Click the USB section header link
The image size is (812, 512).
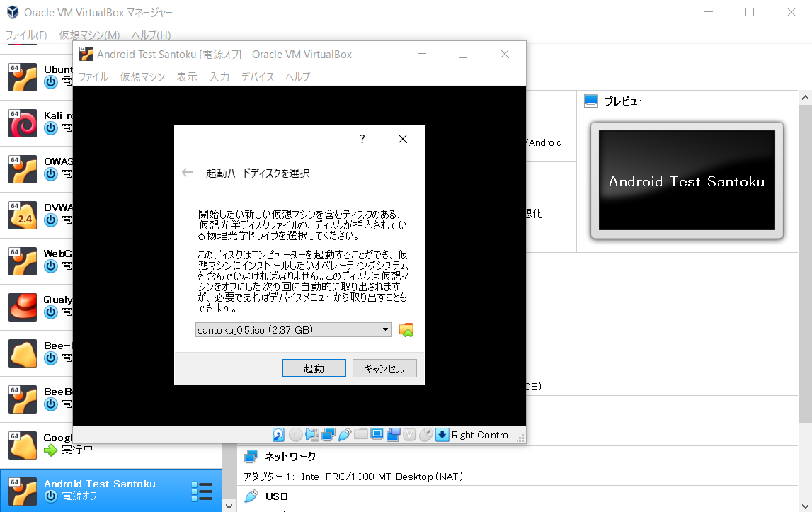277,496
